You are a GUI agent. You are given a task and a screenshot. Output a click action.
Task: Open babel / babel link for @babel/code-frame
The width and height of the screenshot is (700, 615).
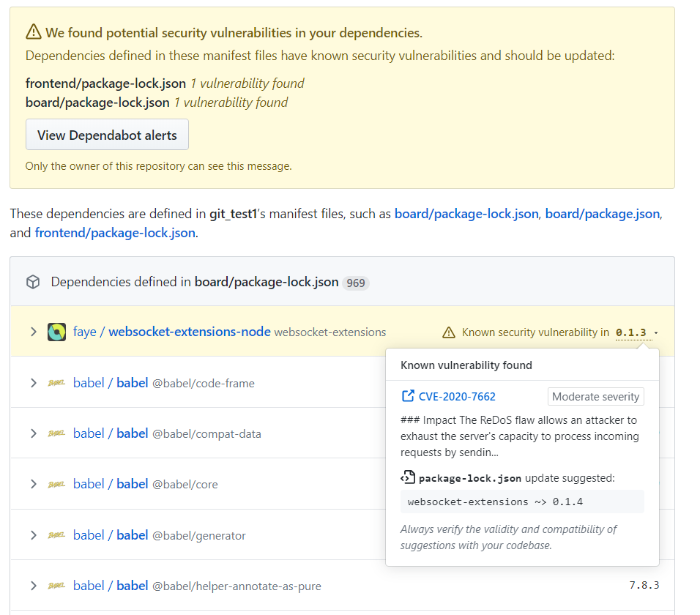[111, 383]
